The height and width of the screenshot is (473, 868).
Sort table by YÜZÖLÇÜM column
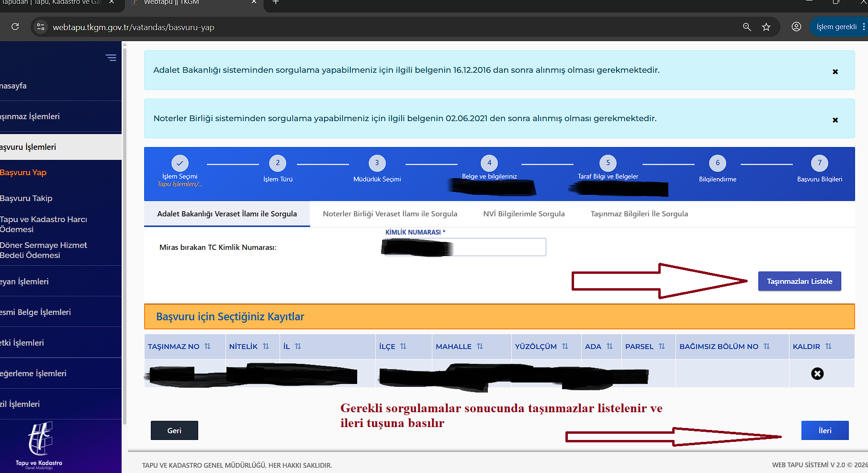(x=565, y=346)
